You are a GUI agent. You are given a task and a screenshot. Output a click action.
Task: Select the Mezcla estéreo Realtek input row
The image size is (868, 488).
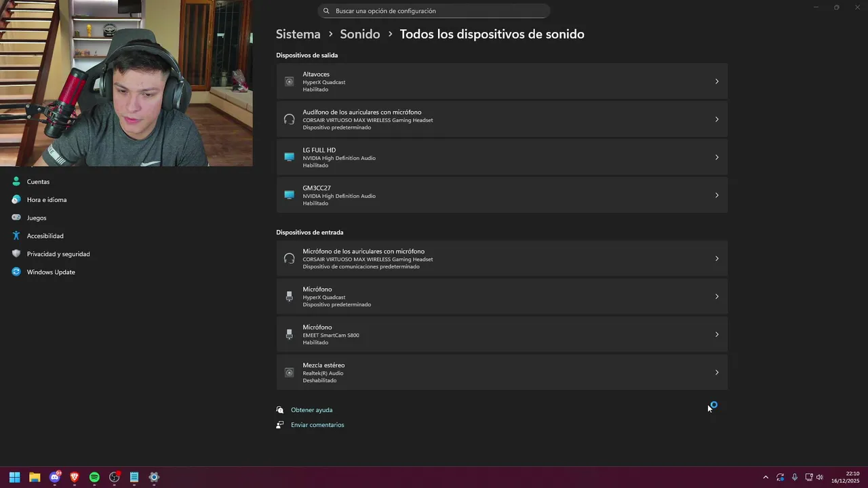(502, 372)
